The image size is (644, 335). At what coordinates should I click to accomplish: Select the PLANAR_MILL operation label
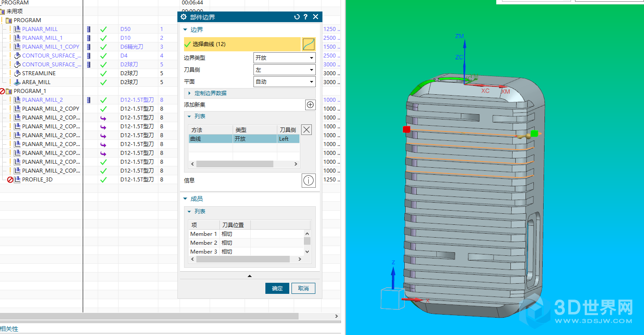(x=40, y=29)
